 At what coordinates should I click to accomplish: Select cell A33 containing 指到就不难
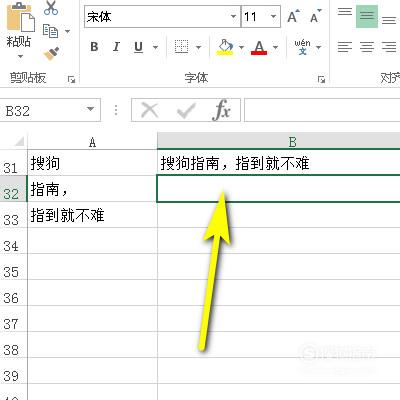[92, 215]
